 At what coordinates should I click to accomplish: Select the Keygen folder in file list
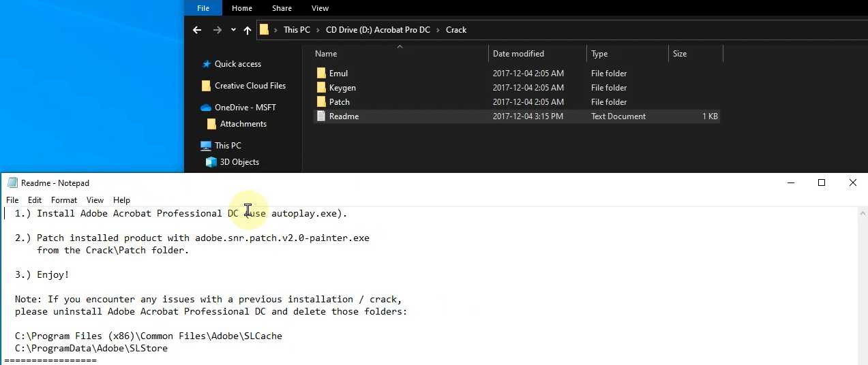[342, 88]
